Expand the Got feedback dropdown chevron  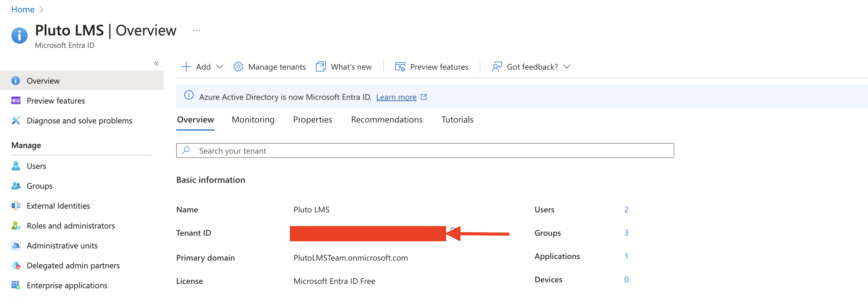tap(567, 67)
